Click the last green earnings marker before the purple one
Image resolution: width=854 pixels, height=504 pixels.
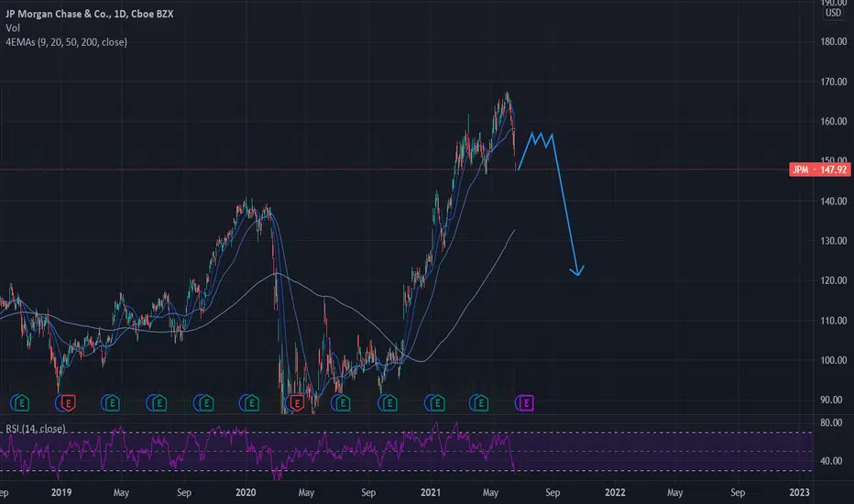click(480, 403)
